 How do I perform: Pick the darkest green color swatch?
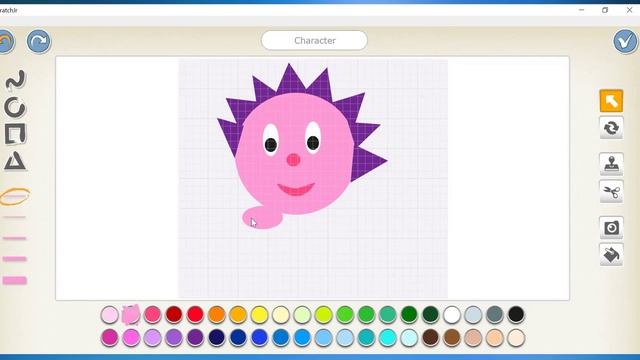click(431, 315)
